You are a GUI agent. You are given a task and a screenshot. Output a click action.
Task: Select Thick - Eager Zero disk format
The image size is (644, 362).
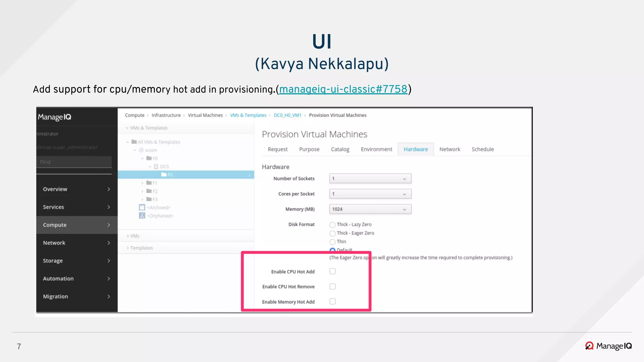pyautogui.click(x=332, y=233)
